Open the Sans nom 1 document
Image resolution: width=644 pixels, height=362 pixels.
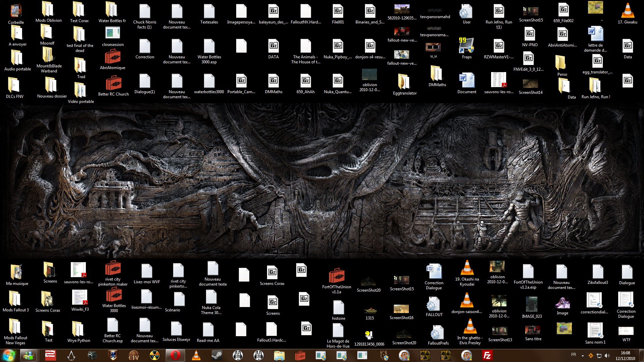[595, 334]
